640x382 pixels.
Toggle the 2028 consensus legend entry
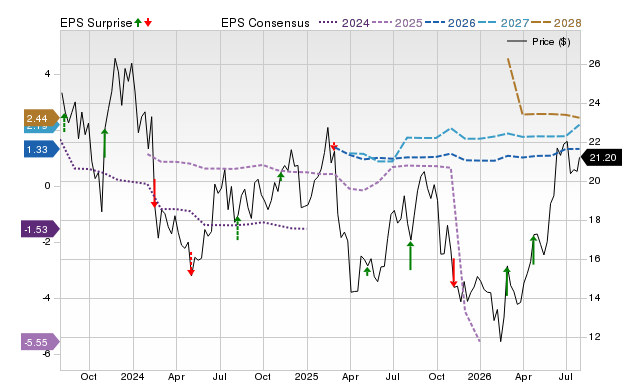point(556,23)
